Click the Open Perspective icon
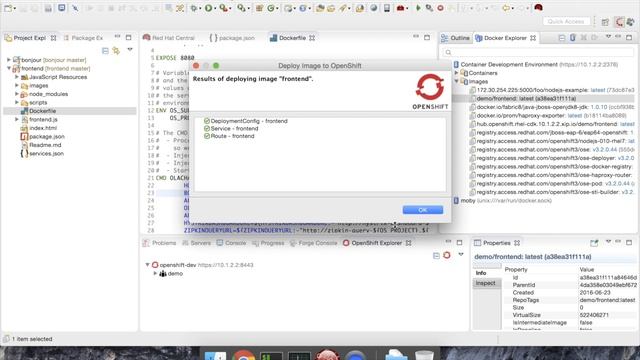Image resolution: width=640 pixels, height=360 pixels. pyautogui.click(x=605, y=22)
